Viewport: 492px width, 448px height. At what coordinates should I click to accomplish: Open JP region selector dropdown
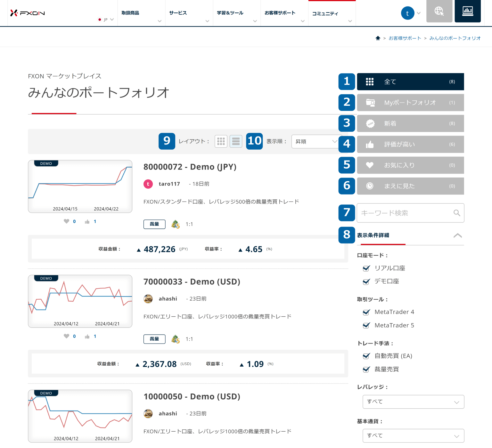pyautogui.click(x=106, y=20)
